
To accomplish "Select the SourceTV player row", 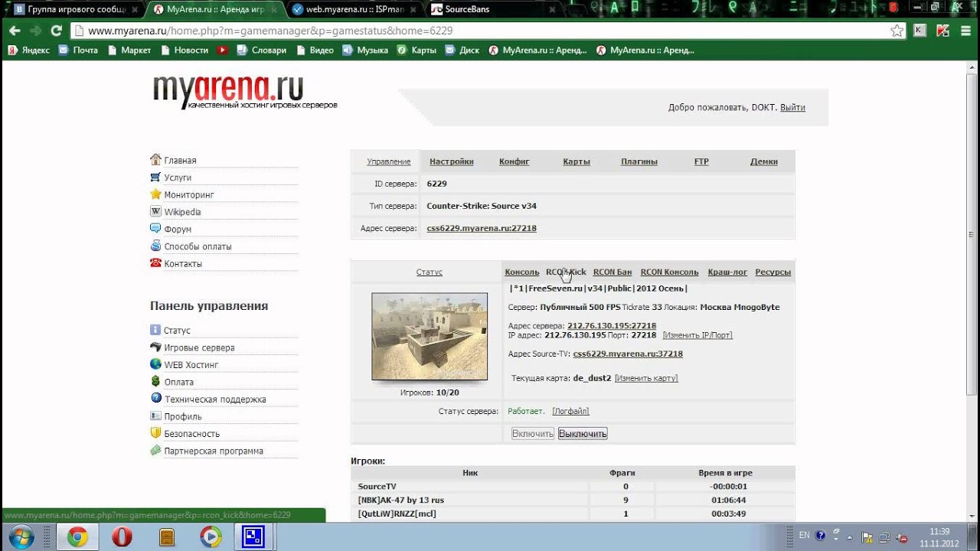I will [x=573, y=486].
